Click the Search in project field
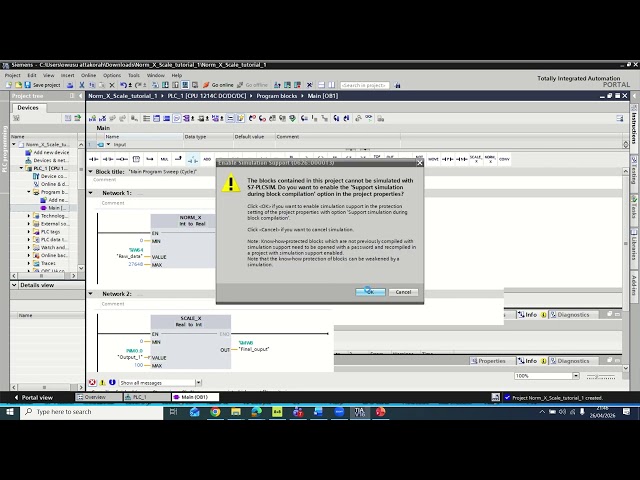The image size is (640, 480). 364,85
